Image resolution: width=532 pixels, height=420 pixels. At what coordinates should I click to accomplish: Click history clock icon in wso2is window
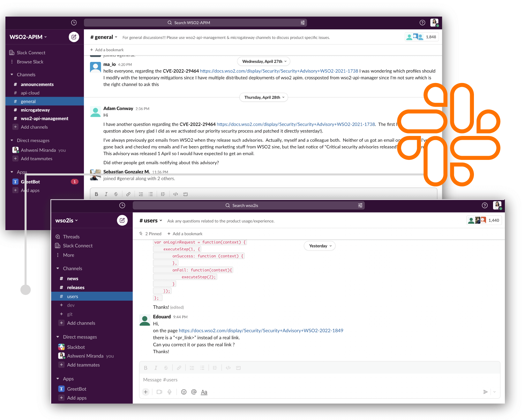(122, 206)
